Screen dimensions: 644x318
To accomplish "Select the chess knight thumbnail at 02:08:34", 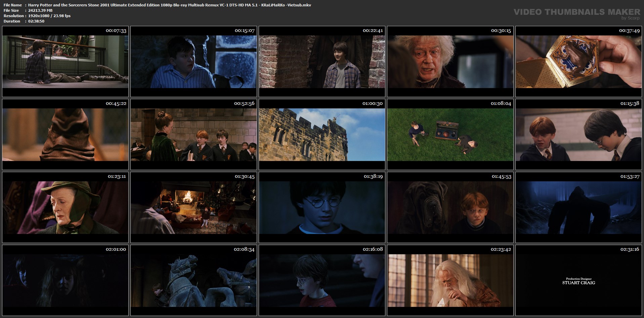I will point(194,280).
